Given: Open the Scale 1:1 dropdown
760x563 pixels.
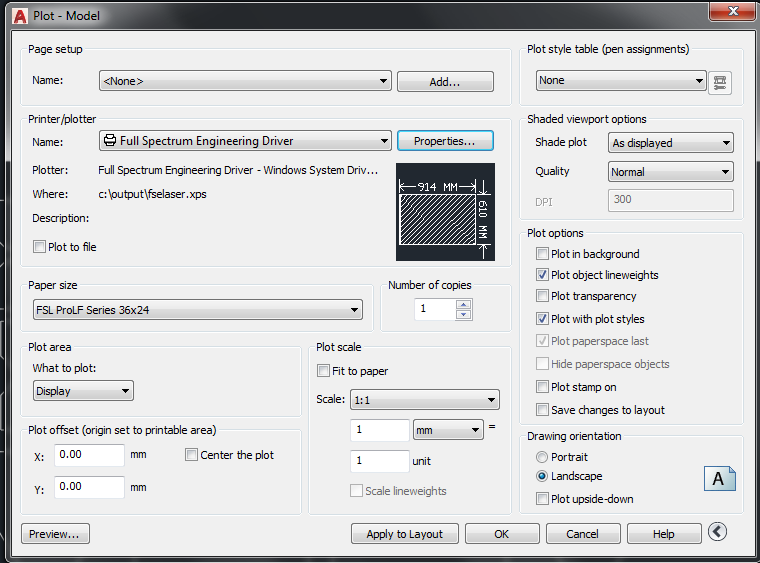Looking at the screenshot, I should coord(425,400).
